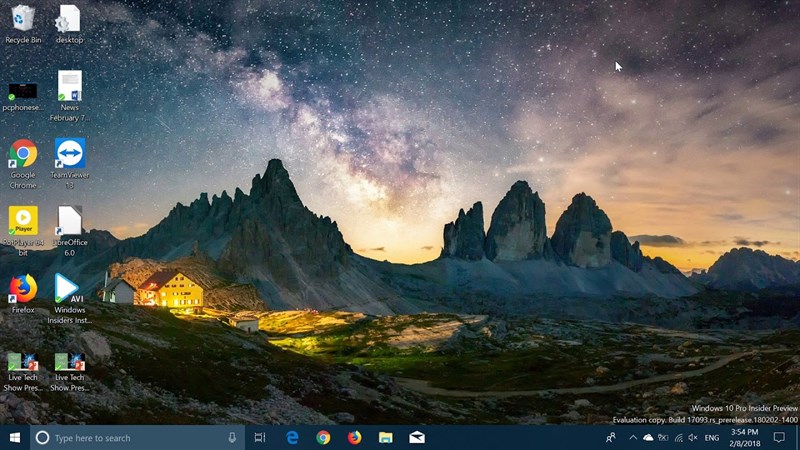This screenshot has width=800, height=450.
Task: Open the Action Center notifications icon
Action: (x=779, y=438)
